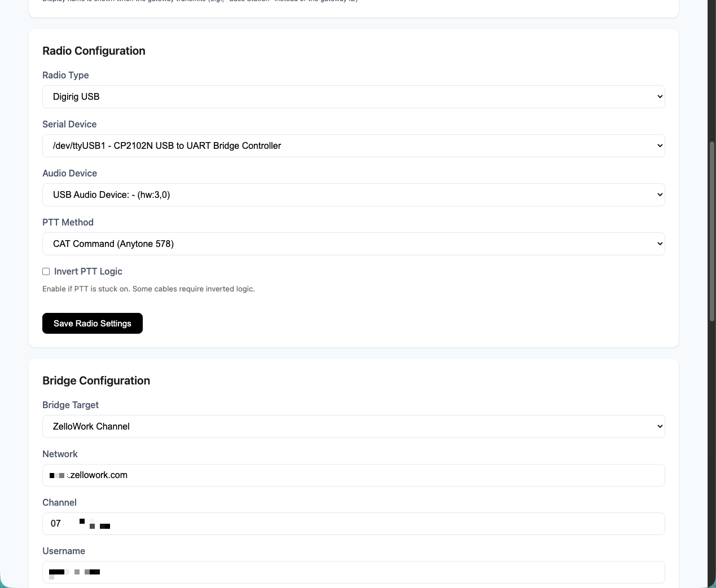716x588 pixels.
Task: Click the Bridge Target dropdown chevron
Action: point(659,426)
